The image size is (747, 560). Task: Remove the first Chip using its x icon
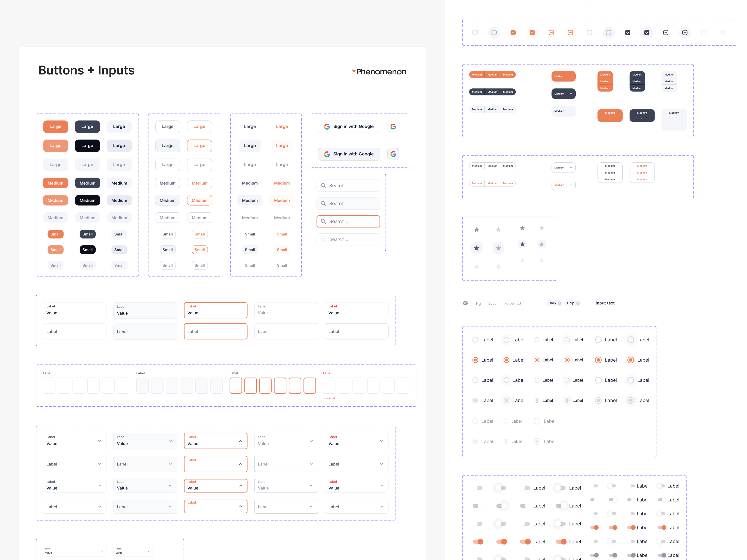click(559, 303)
